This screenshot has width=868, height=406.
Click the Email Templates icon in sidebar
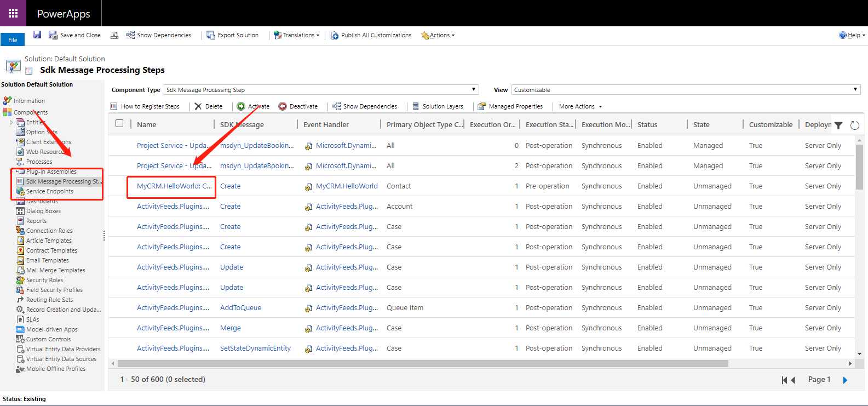(x=20, y=260)
